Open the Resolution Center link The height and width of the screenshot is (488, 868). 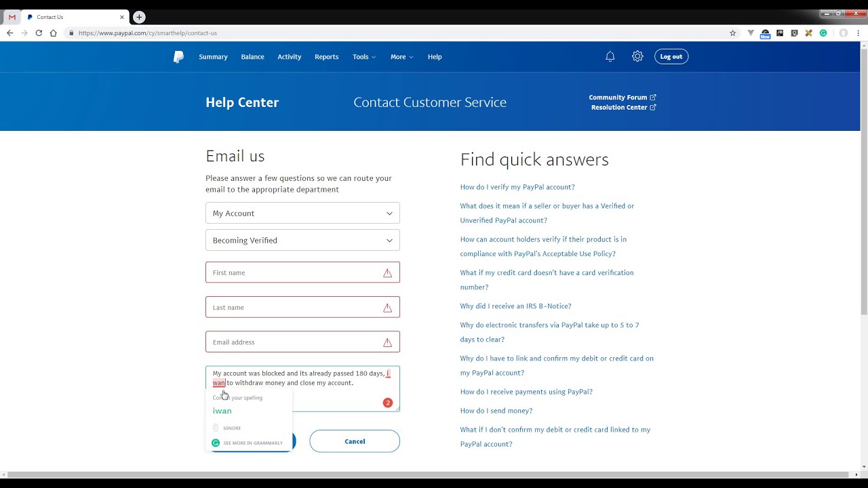pos(623,108)
